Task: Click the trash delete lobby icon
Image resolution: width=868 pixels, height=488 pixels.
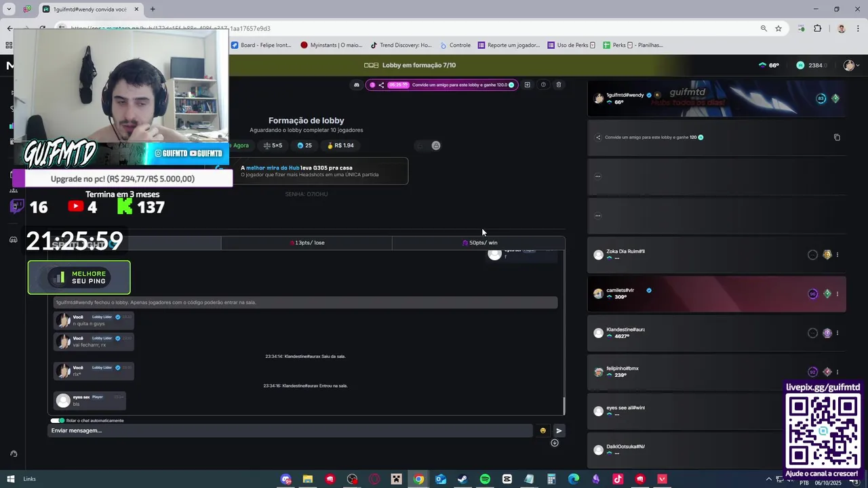Action: tap(559, 85)
